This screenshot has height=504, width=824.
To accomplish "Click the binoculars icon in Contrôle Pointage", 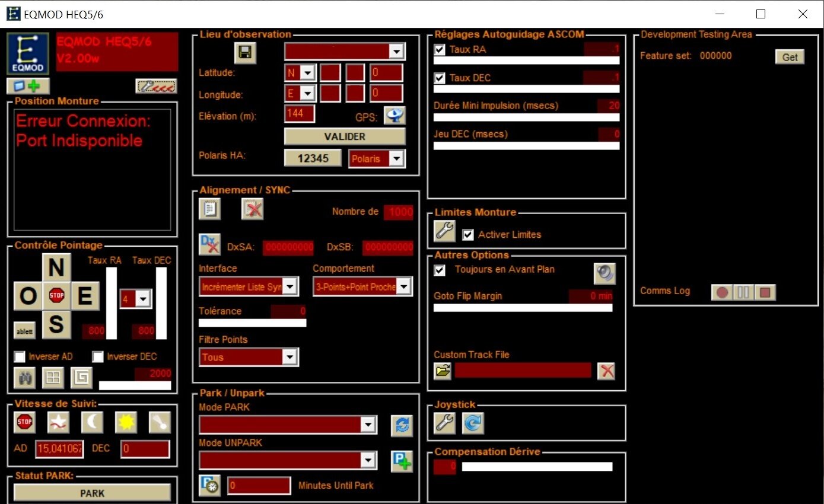I will (x=24, y=377).
